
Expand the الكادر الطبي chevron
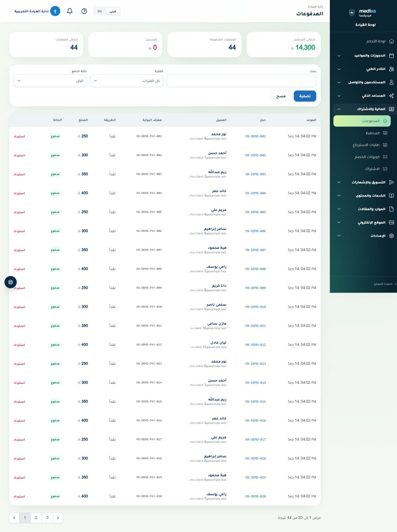tap(339, 69)
